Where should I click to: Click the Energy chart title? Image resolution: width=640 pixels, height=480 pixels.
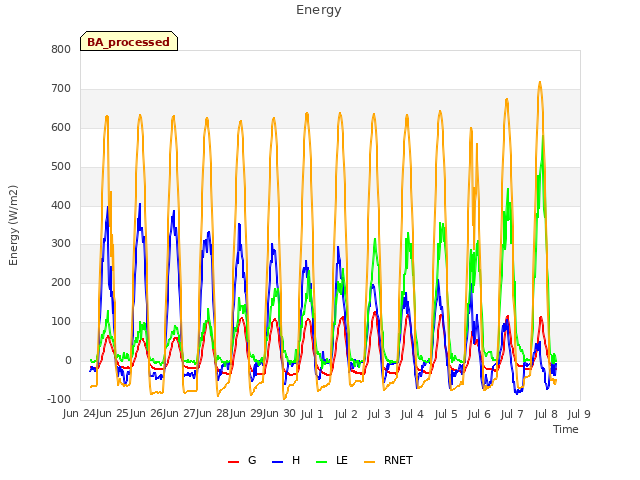319,10
